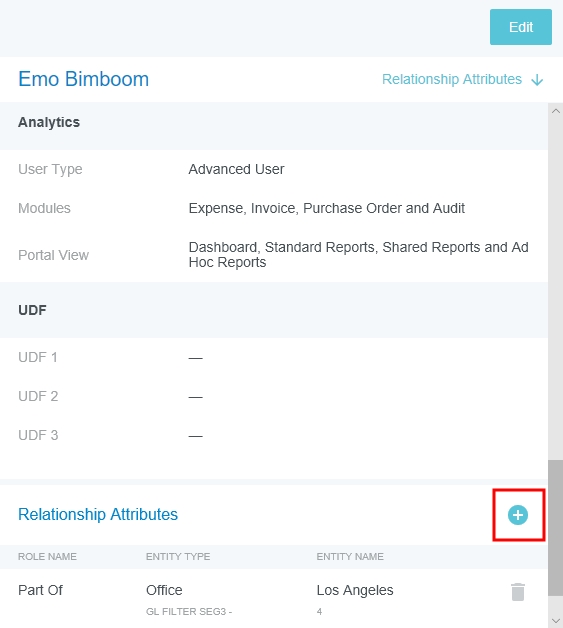Image resolution: width=563 pixels, height=628 pixels.
Task: Add a new relationship attribute with plus icon
Action: pos(518,515)
